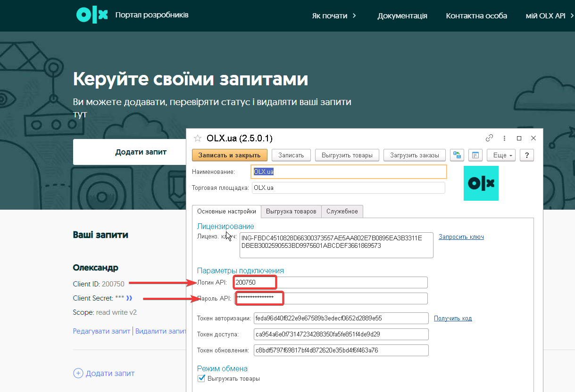Open the three-dot options menu in dialog
Screen dimensions: 575x392
click(x=505, y=138)
